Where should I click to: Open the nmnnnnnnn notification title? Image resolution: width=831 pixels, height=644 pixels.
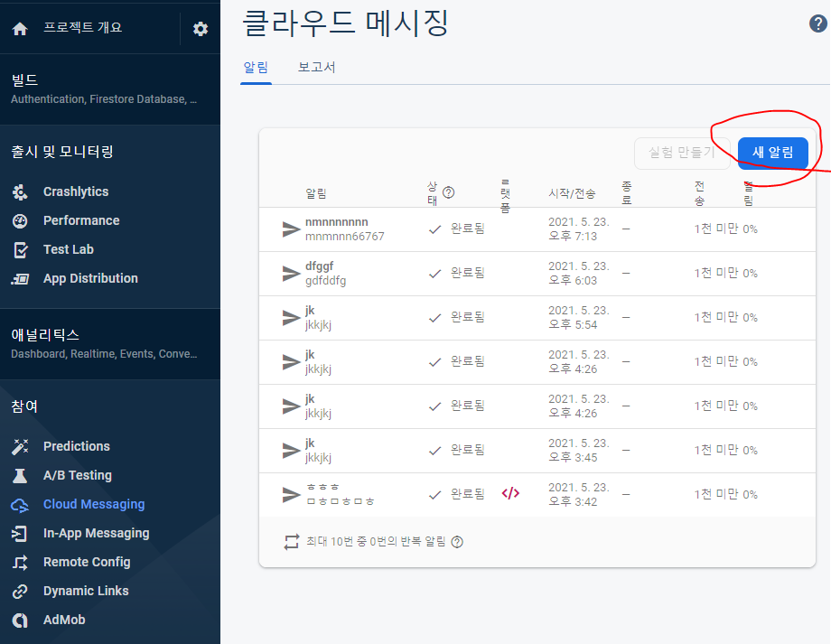point(337,222)
